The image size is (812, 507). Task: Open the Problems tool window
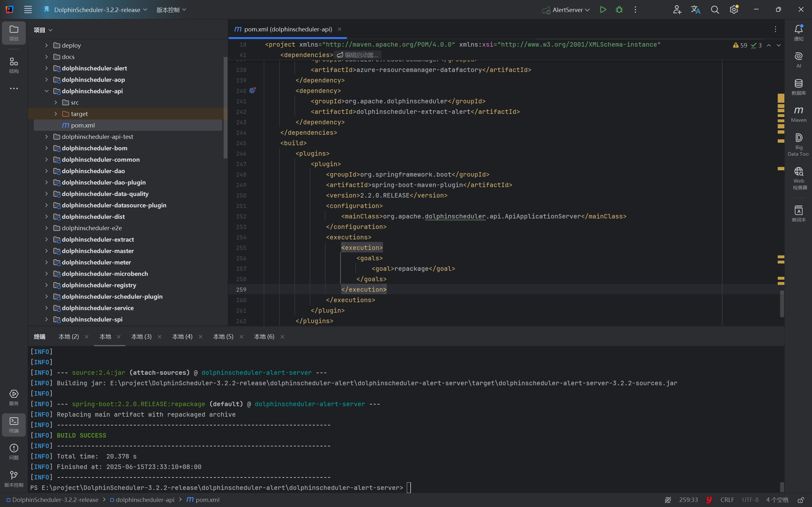[x=14, y=451]
